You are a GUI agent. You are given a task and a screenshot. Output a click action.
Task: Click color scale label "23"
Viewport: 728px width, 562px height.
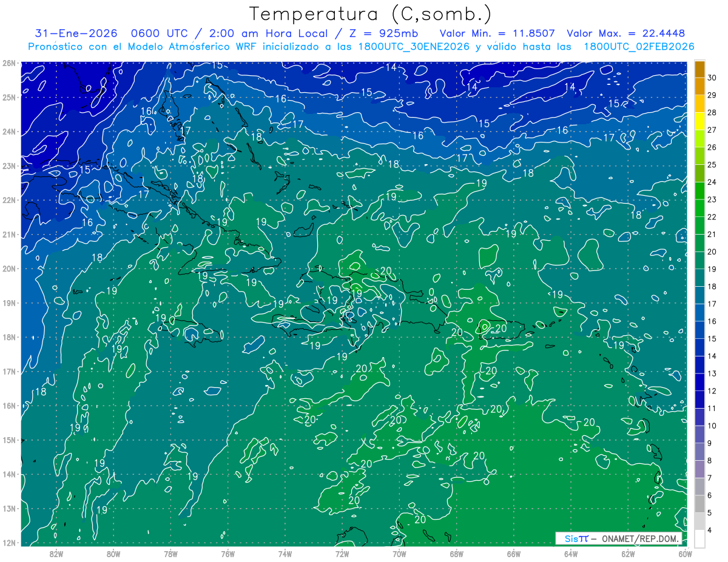pos(712,199)
